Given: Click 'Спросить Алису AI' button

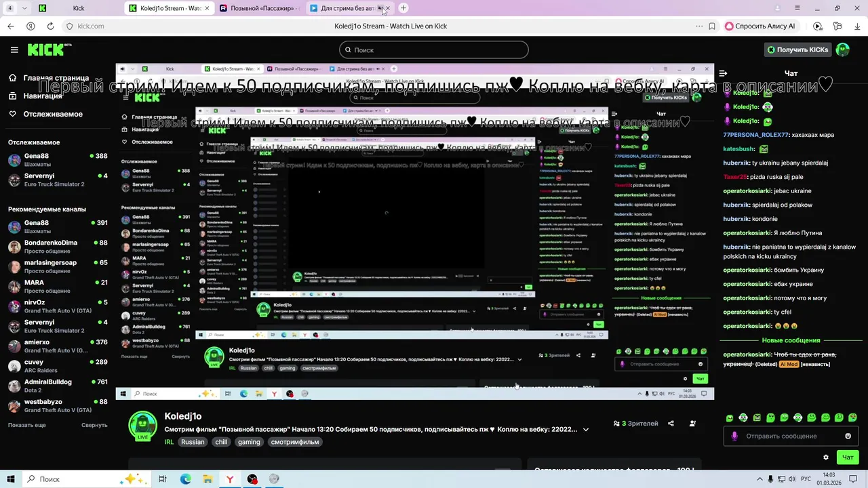Looking at the screenshot, I should (x=762, y=26).
